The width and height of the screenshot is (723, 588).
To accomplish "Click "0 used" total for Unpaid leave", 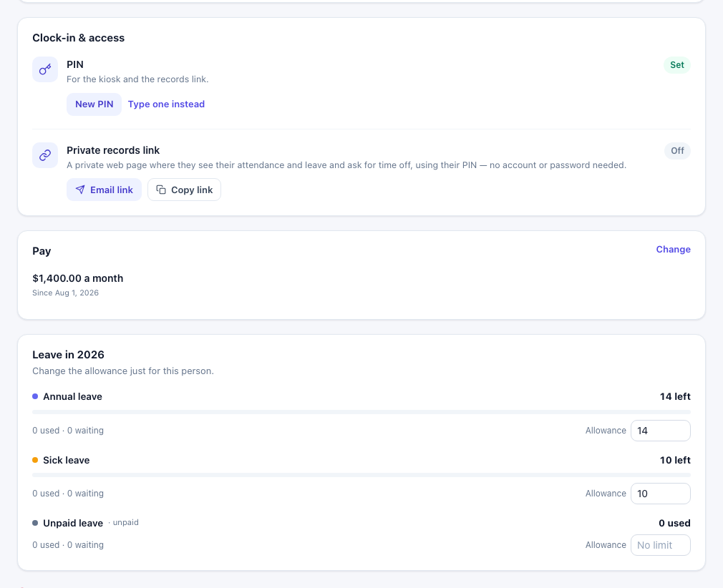I will point(674,523).
